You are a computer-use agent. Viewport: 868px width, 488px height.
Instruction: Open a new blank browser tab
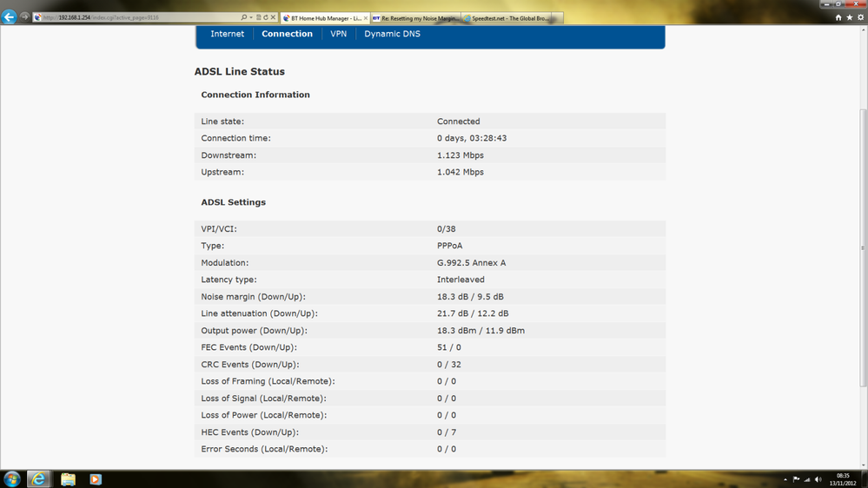558,18
